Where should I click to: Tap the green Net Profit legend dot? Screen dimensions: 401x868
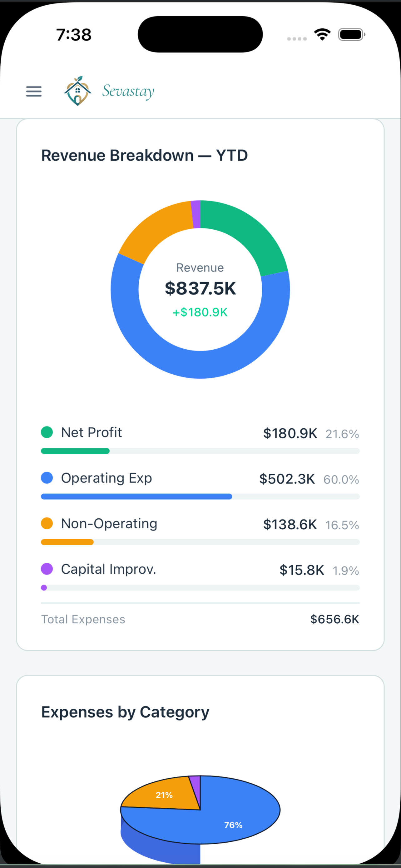click(x=47, y=432)
